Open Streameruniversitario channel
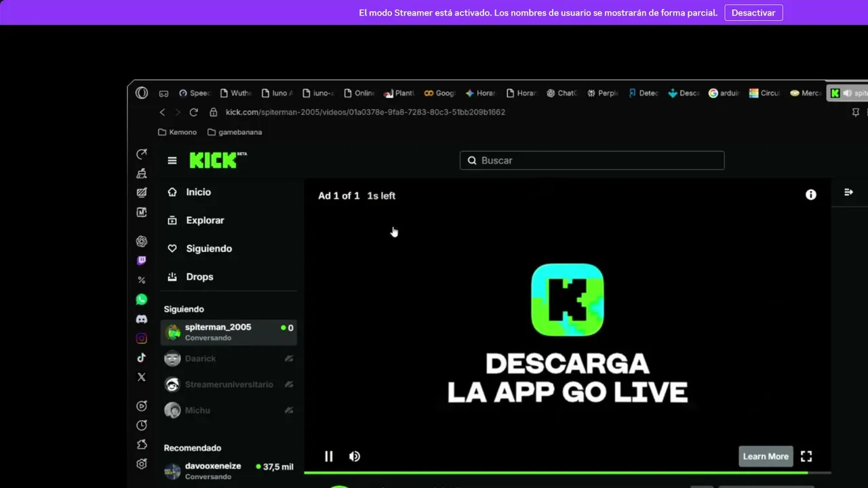The height and width of the screenshot is (488, 868). point(229,384)
